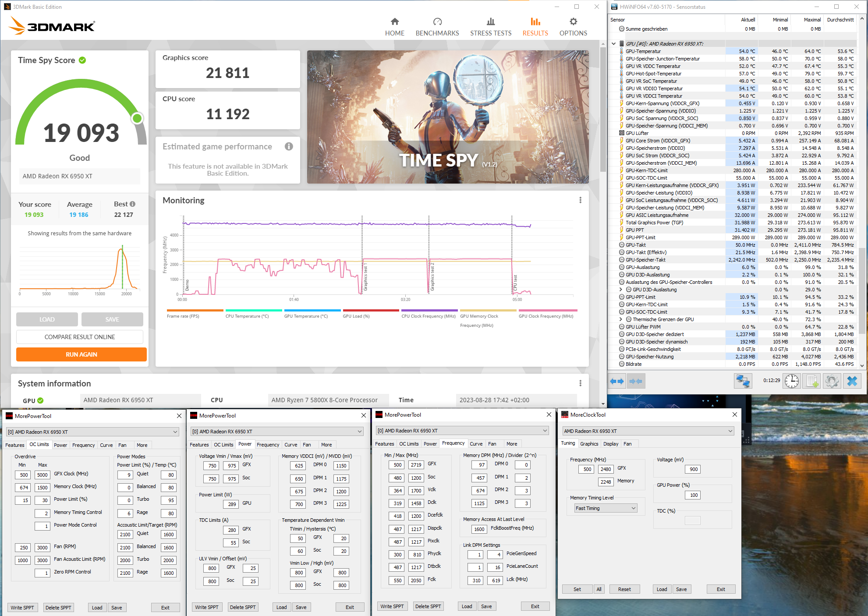Click RUN AGAIN button
The image size is (868, 616).
81,354
